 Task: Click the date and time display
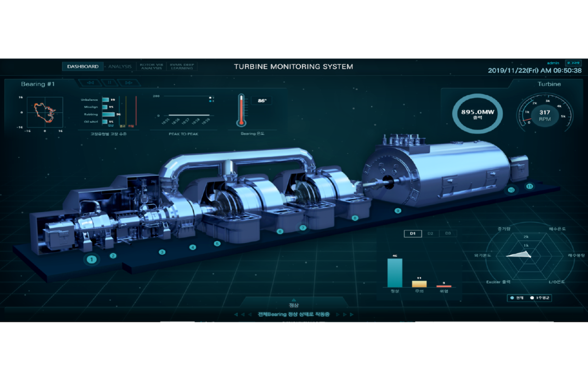[535, 71]
